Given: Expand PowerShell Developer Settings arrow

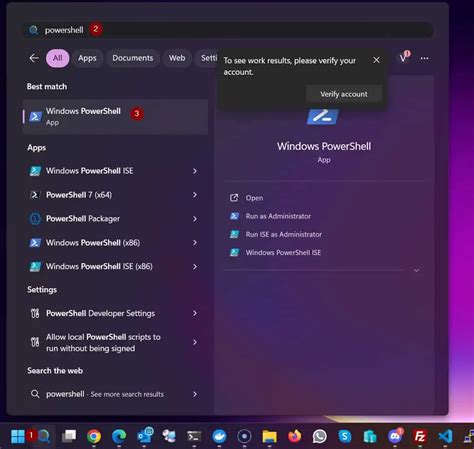Looking at the screenshot, I should click(195, 313).
